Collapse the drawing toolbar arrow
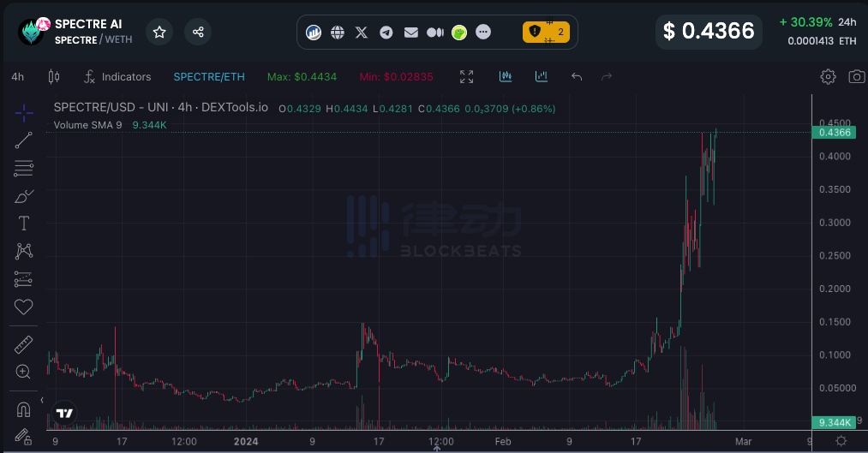The image size is (868, 453). (x=41, y=400)
